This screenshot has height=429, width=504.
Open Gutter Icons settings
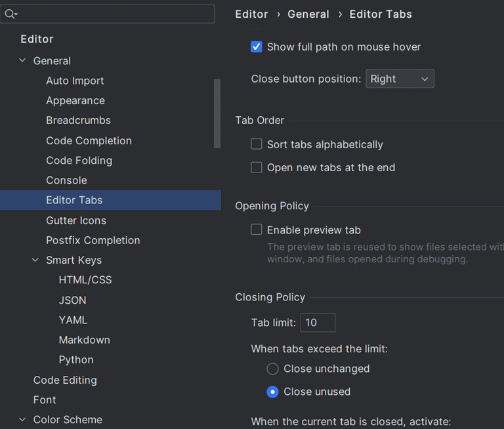(x=76, y=220)
